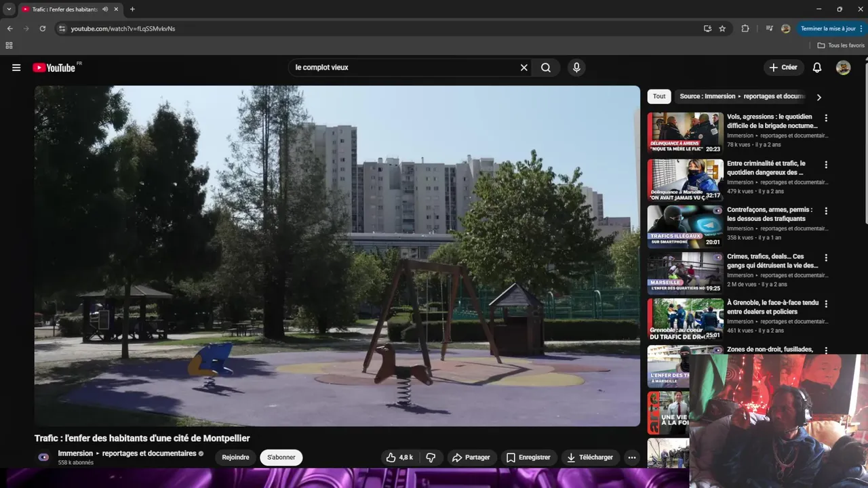Download the video with Télécharger
Screen dimensions: 868x488
590,457
